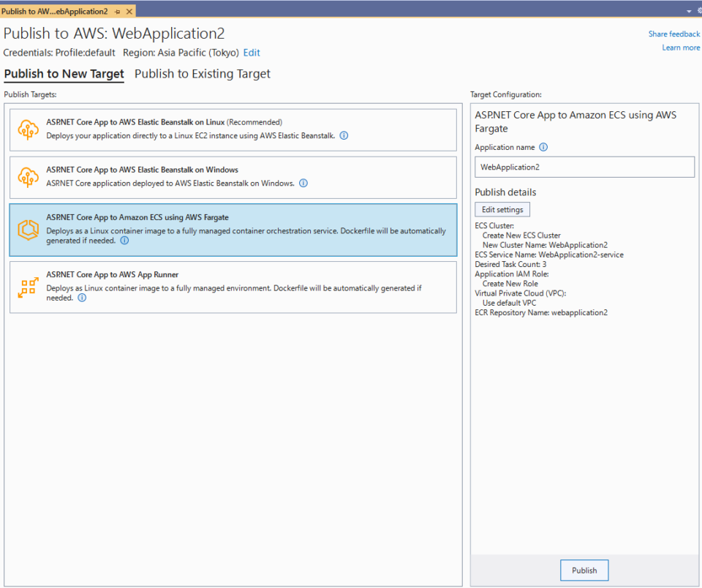The image size is (702, 588).
Task: Click the 'Credentials: Profile:default' text
Action: [x=59, y=53]
